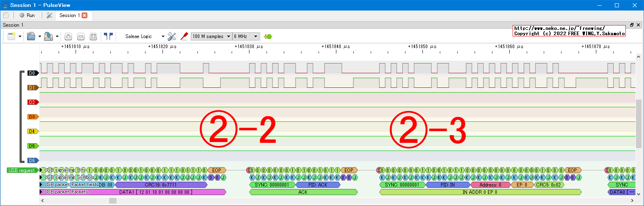Open the 100 M samples dropdown
The image size is (644, 206).
coord(211,36)
